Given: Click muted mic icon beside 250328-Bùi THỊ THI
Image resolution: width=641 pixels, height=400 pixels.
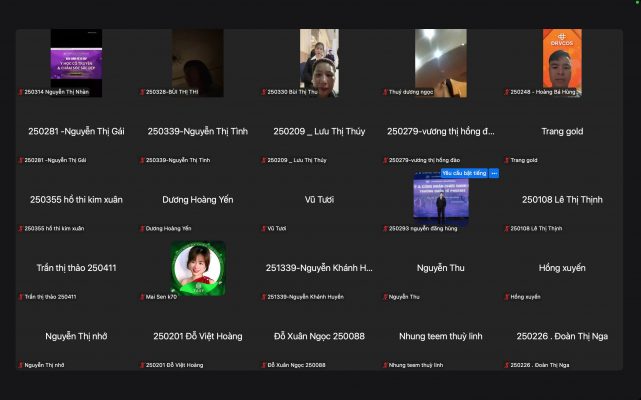Looking at the screenshot, I should (143, 91).
